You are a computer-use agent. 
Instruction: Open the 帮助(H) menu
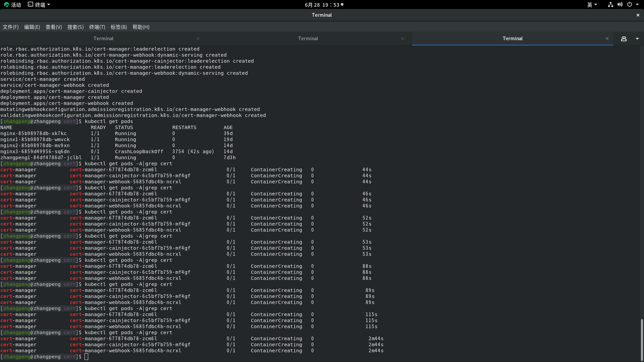[x=141, y=27]
